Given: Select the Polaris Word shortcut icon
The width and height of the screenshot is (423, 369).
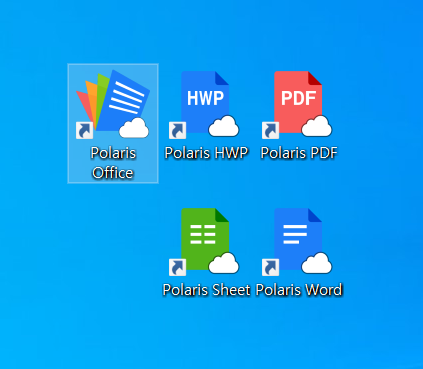Looking at the screenshot, I should (x=297, y=242).
